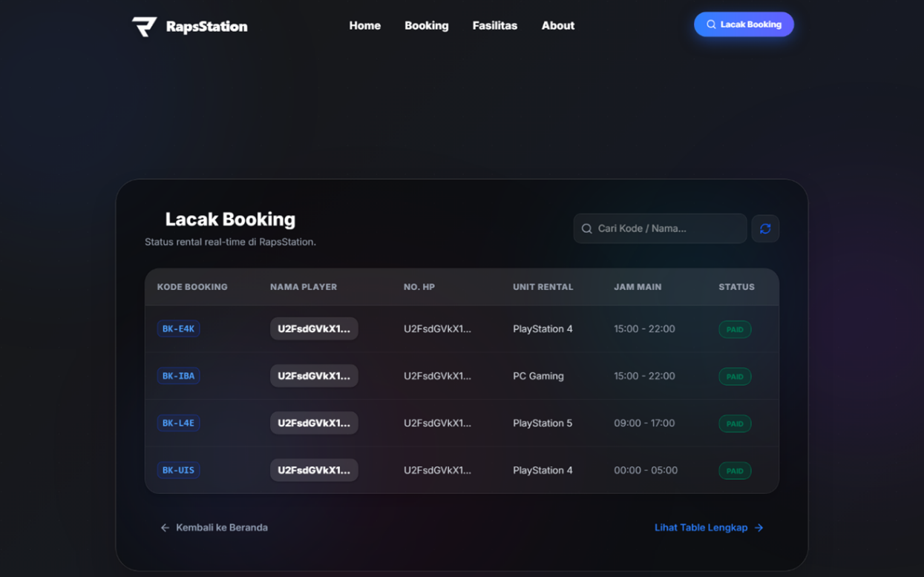Click the PlayStation 5 unit cell
Viewport: 924px width, 577px height.
(x=543, y=423)
